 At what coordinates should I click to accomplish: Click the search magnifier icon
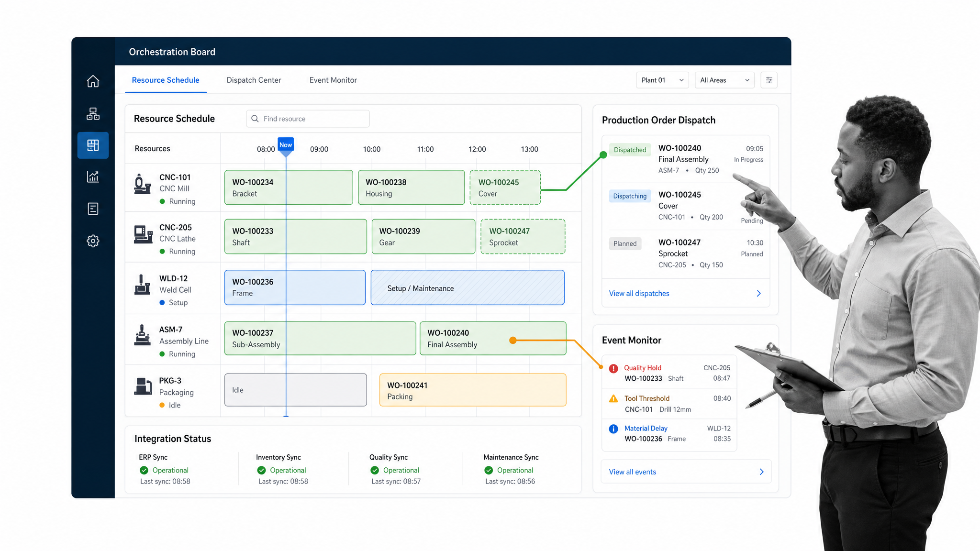(255, 119)
